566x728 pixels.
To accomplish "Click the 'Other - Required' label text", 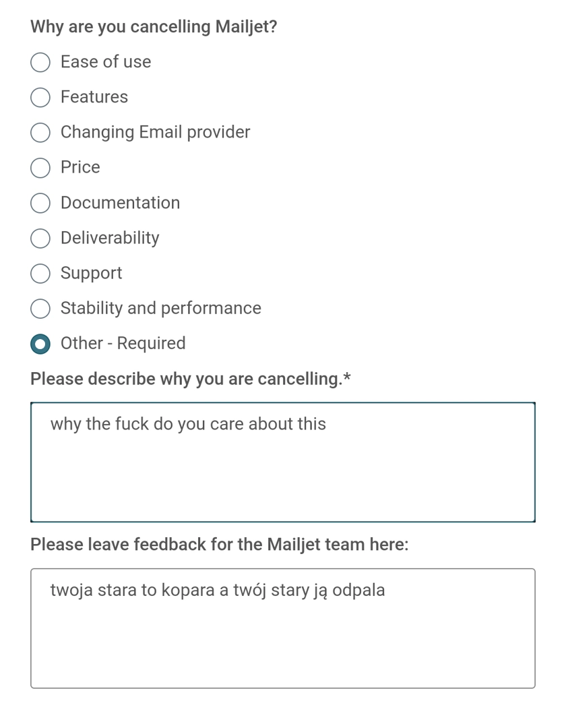I will 123,343.
